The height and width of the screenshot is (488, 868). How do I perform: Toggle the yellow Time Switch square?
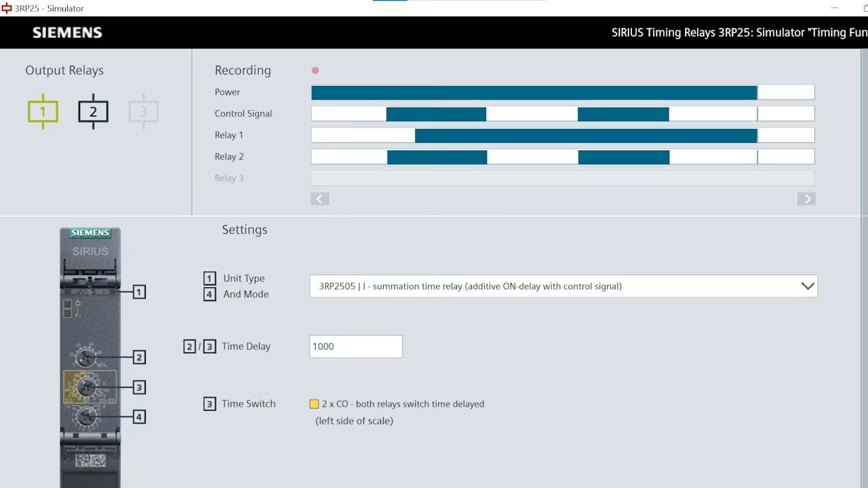click(x=314, y=404)
